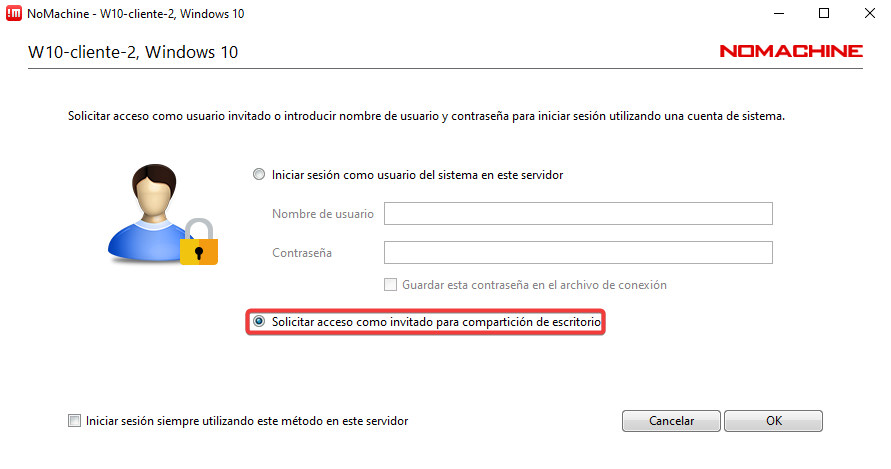Click the NoMachine app icon in title bar
The width and height of the screenshot is (891, 469).
(x=15, y=14)
